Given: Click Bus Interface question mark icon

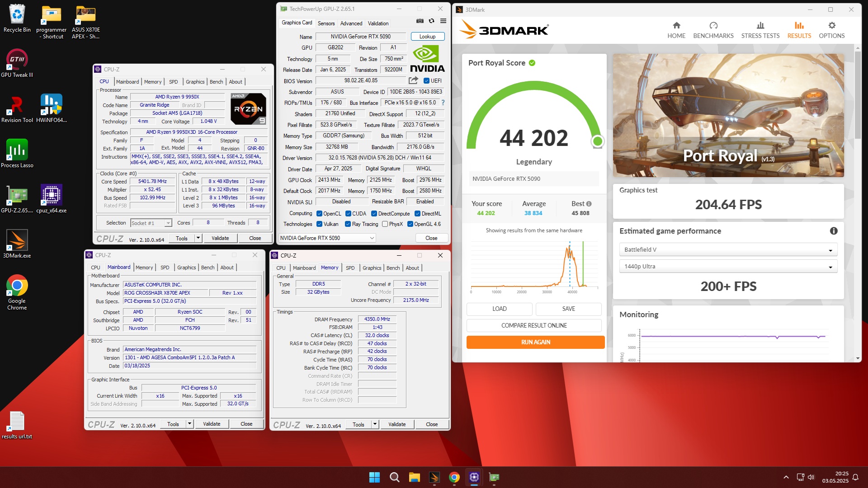Looking at the screenshot, I should tap(443, 103).
